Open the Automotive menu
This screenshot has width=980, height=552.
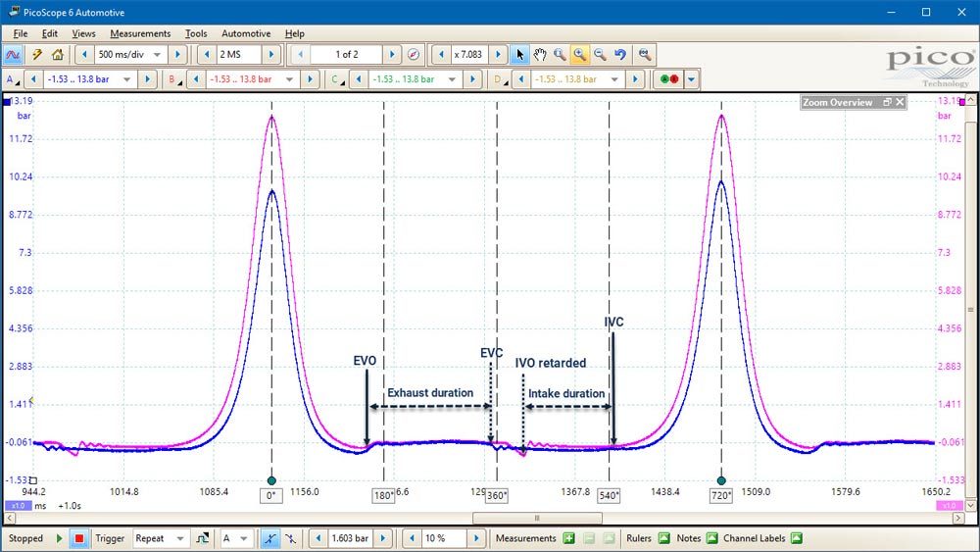point(246,33)
